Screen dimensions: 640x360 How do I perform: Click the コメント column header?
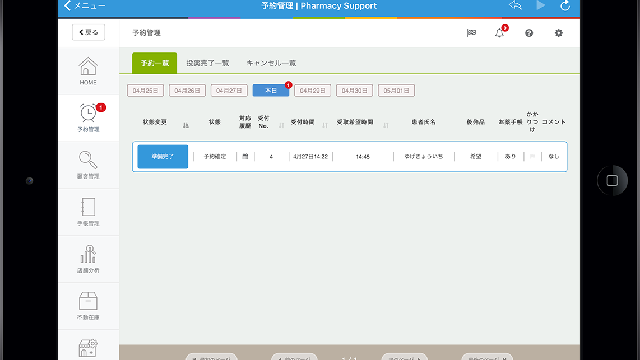[x=553, y=122]
